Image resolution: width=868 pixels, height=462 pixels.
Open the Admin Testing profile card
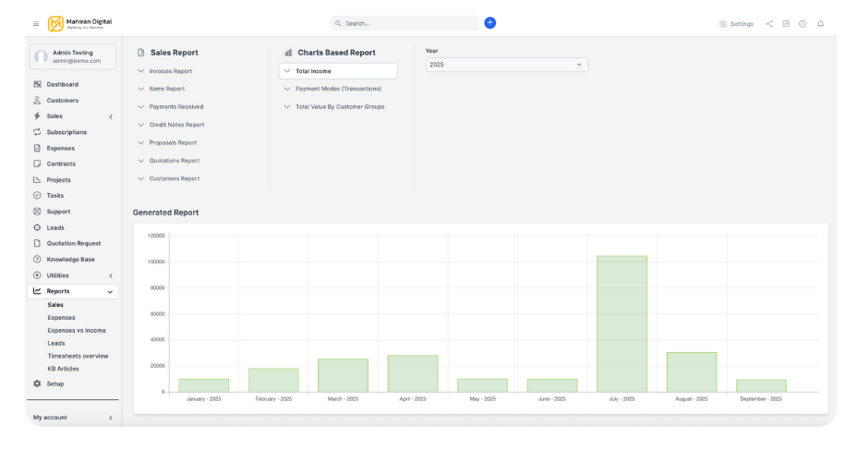(73, 56)
